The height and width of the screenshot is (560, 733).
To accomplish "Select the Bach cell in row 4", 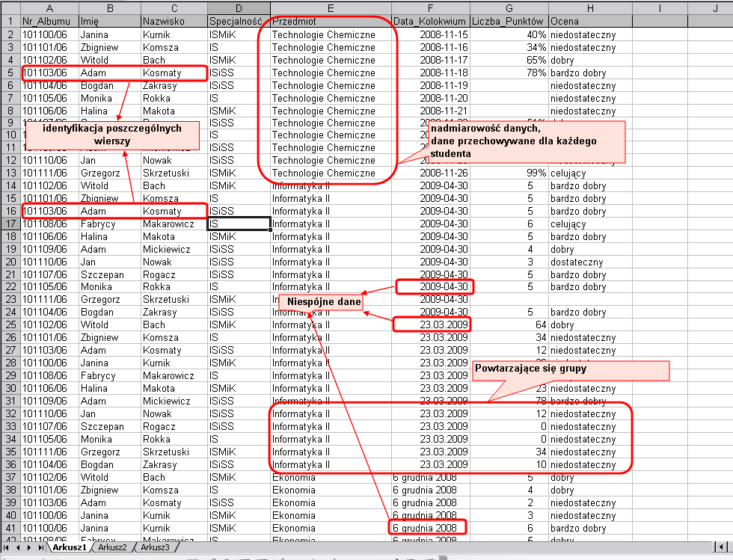I will 174,60.
